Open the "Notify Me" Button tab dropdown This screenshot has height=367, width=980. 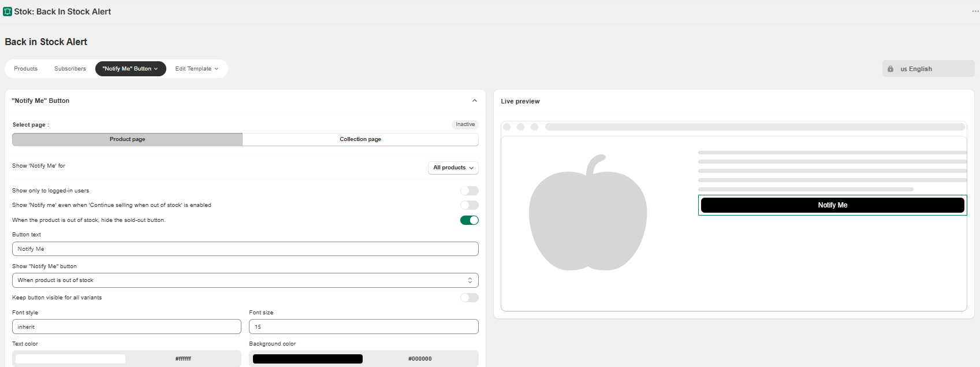[x=131, y=69]
